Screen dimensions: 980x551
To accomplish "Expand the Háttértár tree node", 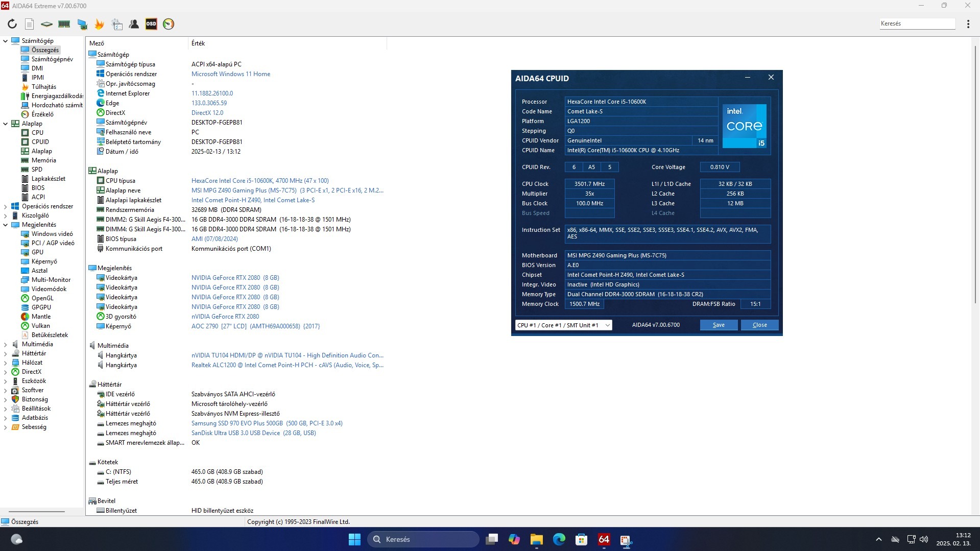I will pos(6,353).
